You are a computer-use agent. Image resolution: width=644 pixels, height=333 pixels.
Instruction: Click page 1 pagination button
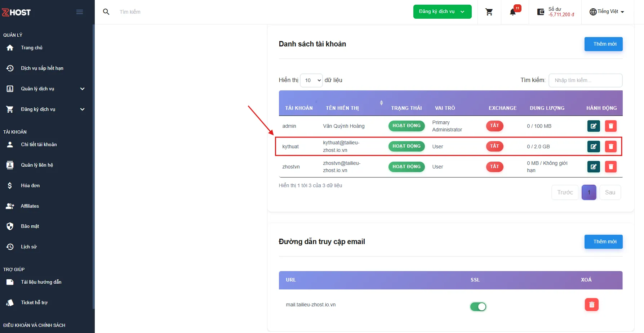(x=589, y=193)
